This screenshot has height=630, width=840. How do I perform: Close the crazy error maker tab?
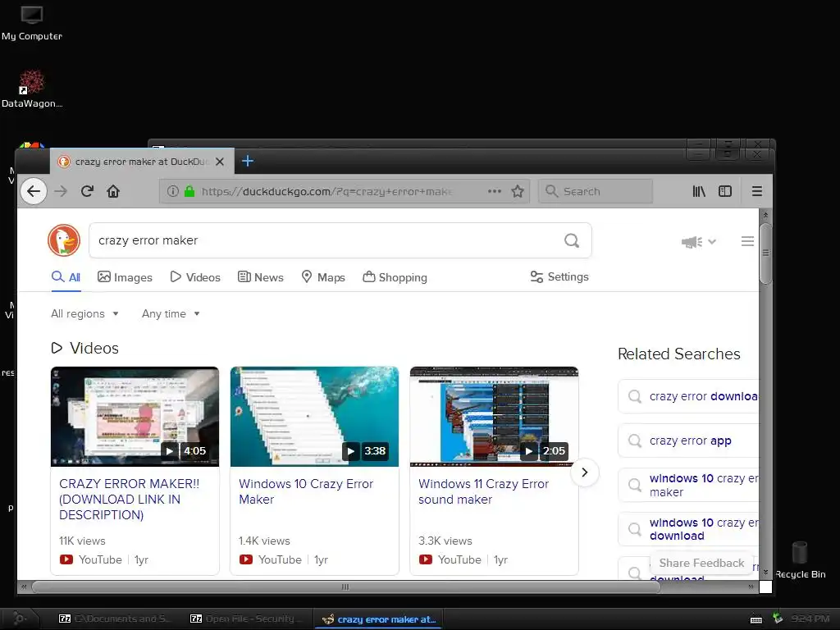(220, 162)
